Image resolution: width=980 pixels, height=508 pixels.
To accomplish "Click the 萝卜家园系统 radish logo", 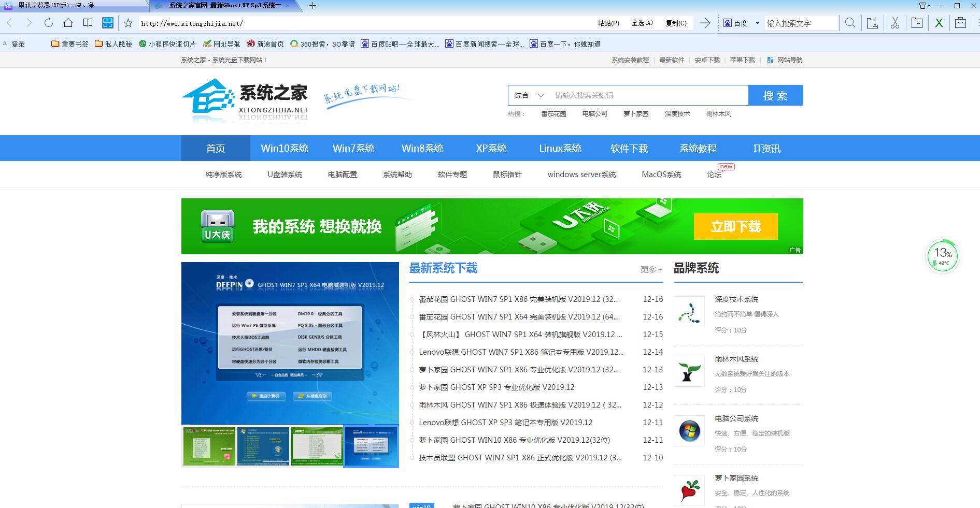I will click(x=689, y=490).
